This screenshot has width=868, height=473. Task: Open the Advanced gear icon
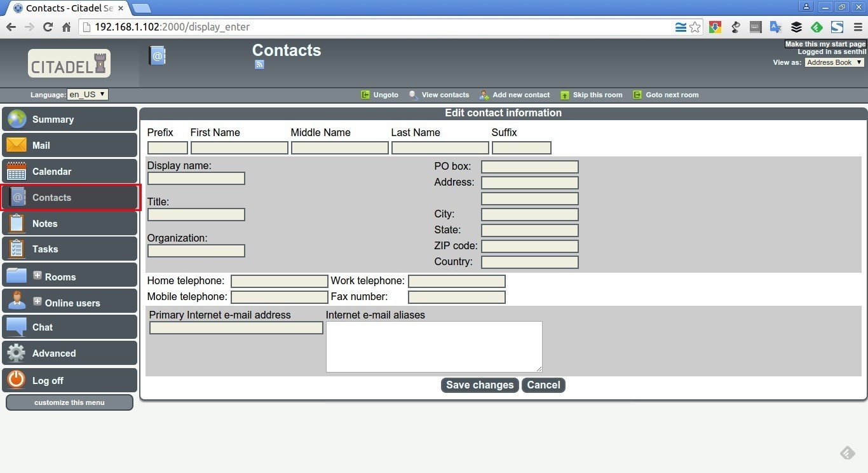[x=17, y=353]
